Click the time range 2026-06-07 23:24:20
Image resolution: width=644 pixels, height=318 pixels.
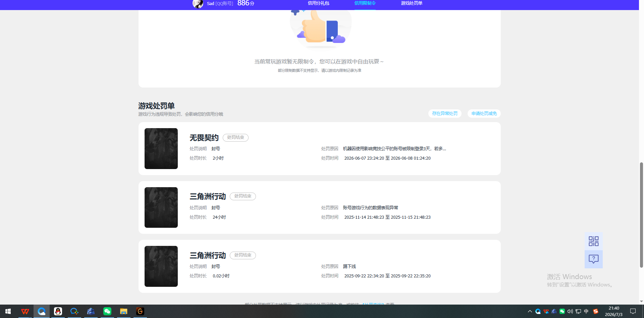coord(387,158)
